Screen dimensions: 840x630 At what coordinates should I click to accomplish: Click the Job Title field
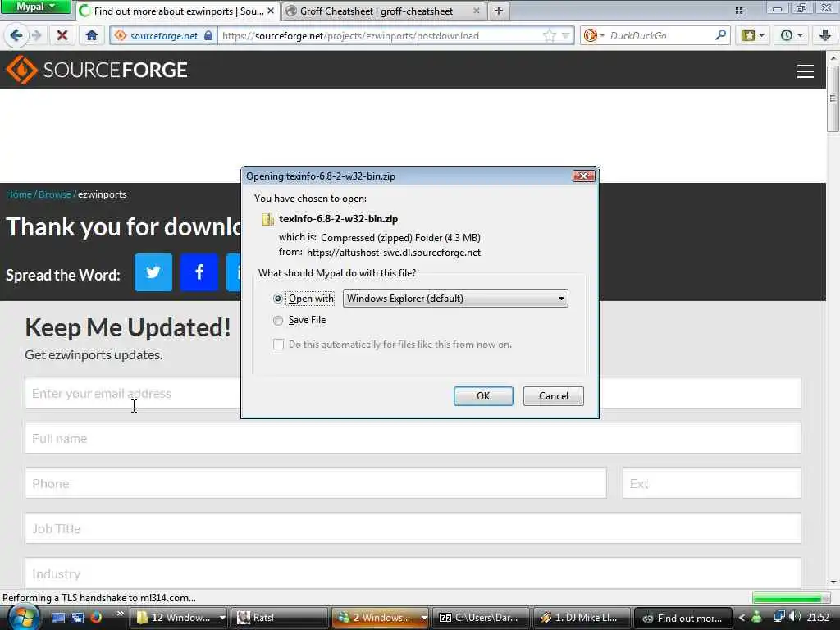[413, 527]
